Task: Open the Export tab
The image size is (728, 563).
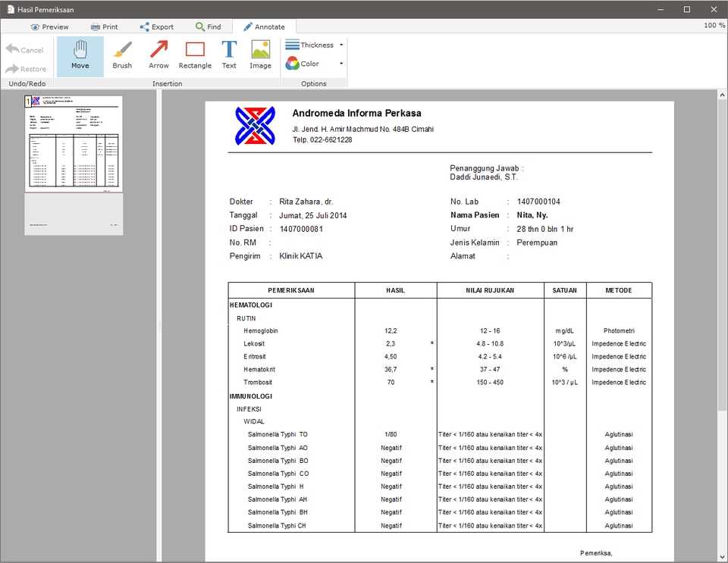Action: 157,27
